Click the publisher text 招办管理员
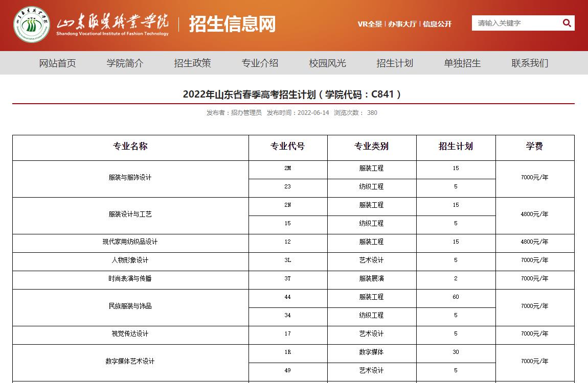Viewport: 588px width, 383px height. coord(246,113)
